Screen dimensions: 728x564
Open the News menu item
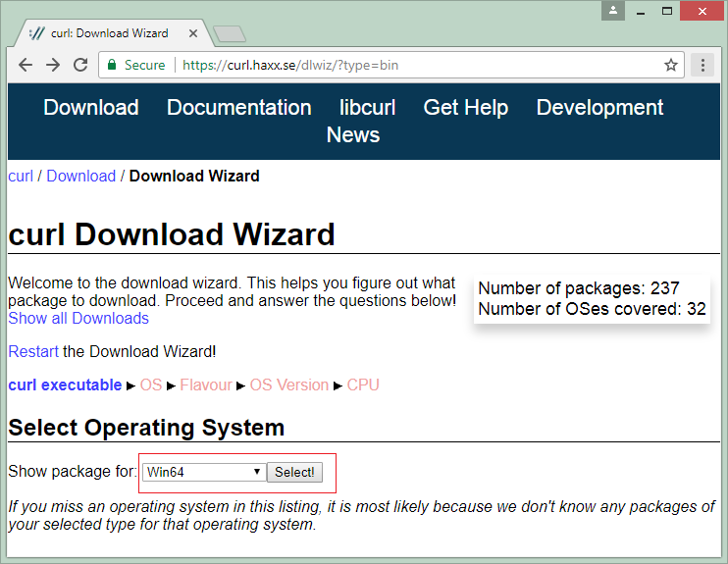(x=353, y=135)
